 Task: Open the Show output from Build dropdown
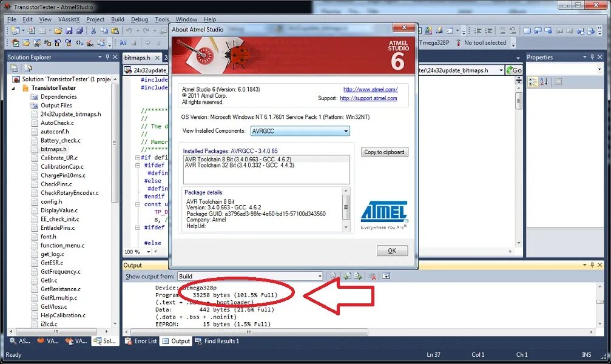click(320, 276)
